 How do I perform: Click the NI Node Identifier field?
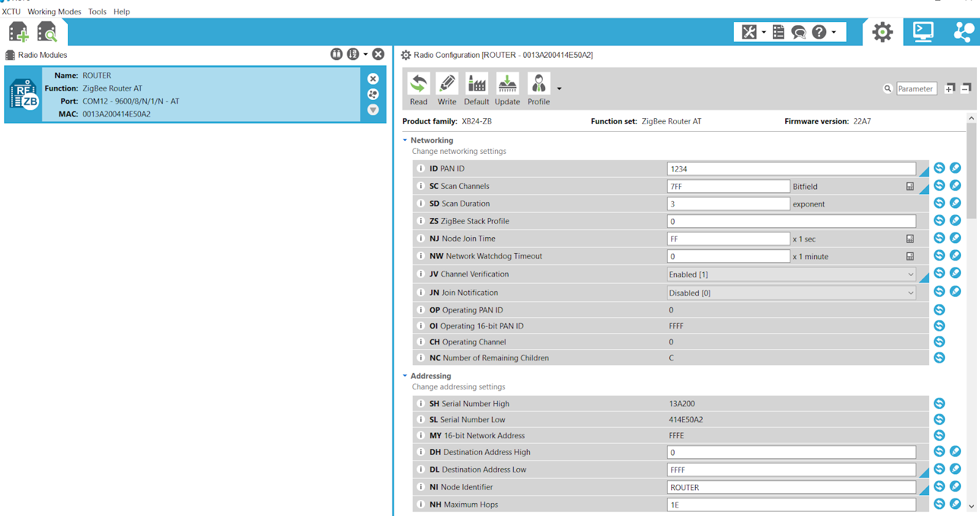point(791,487)
